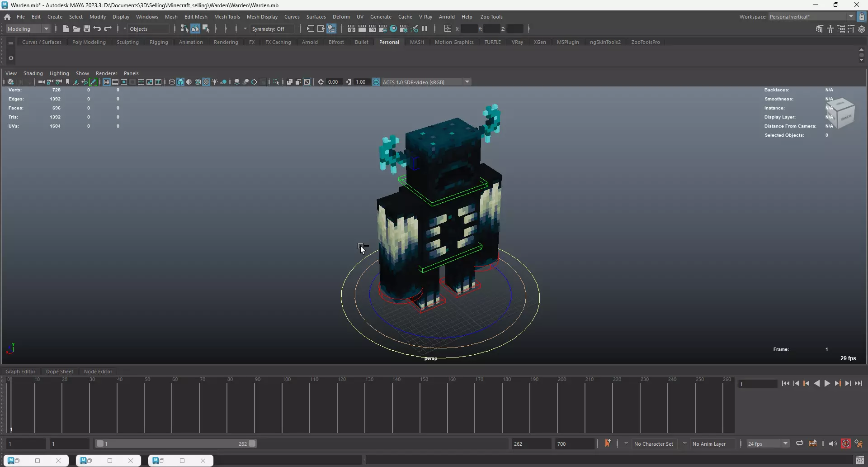Open the viewport Shading menu

[x=33, y=73]
